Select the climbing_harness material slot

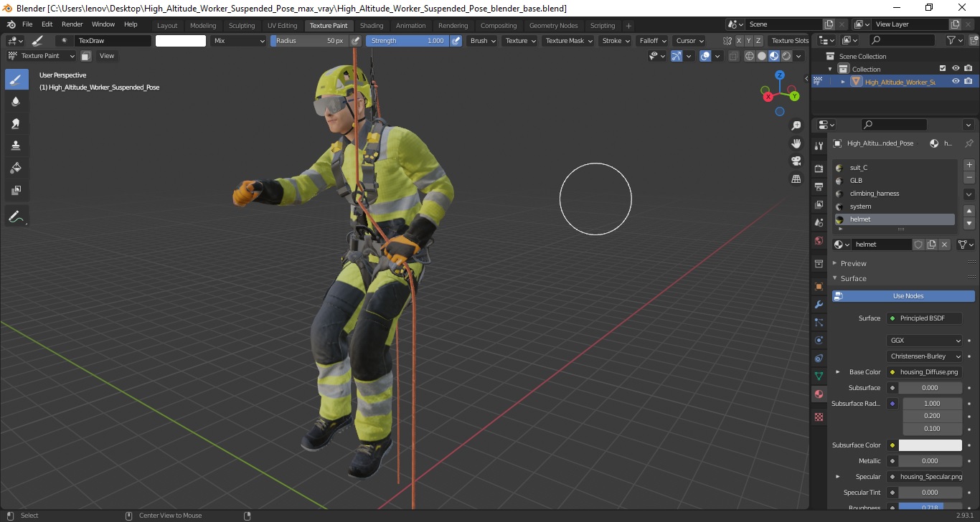(x=895, y=194)
